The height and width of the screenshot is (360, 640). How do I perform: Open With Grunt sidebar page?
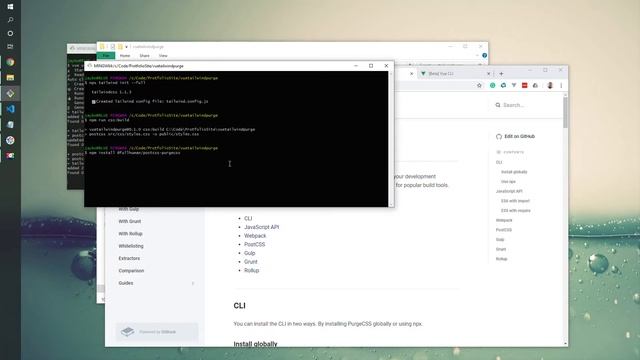coord(130,221)
